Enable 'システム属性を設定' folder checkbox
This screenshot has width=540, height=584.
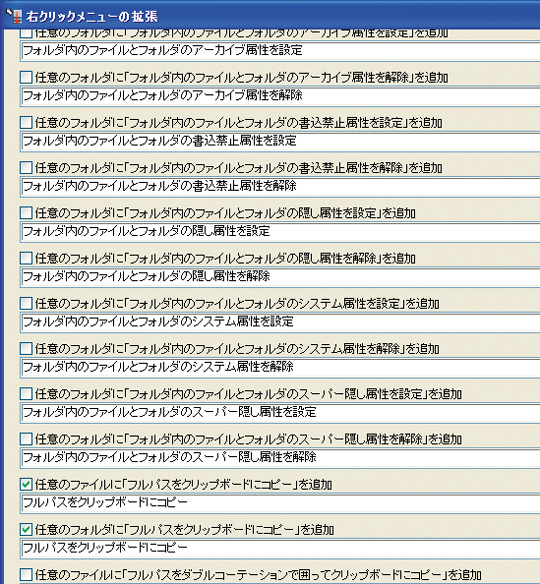click(x=26, y=304)
